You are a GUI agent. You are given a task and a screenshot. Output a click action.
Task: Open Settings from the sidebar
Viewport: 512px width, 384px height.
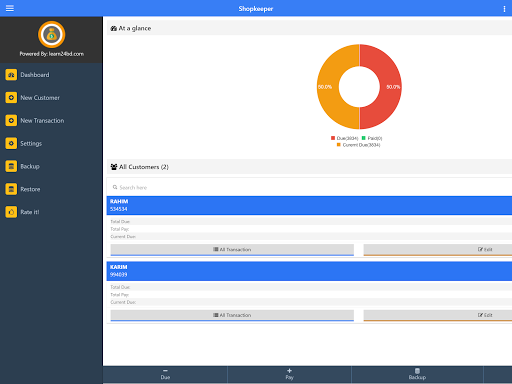tap(31, 143)
